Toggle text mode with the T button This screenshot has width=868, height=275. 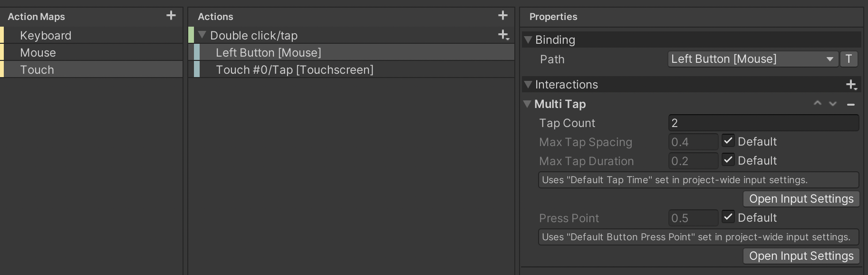click(849, 59)
